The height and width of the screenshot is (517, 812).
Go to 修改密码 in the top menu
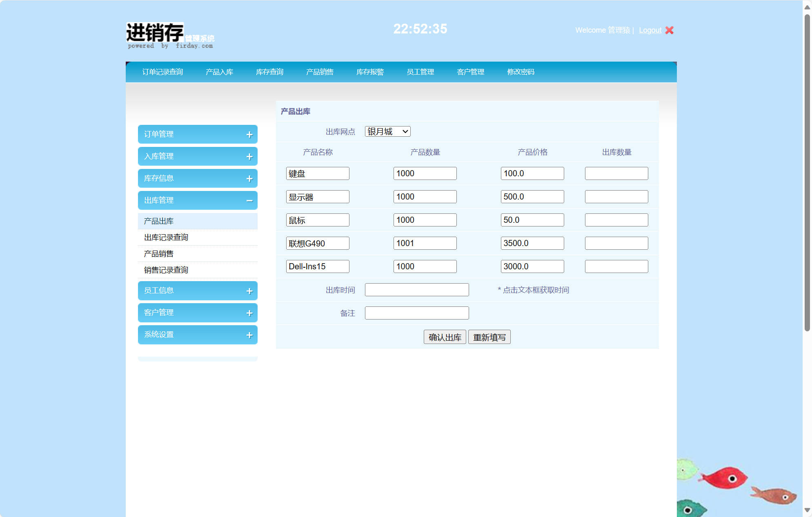[x=521, y=72]
